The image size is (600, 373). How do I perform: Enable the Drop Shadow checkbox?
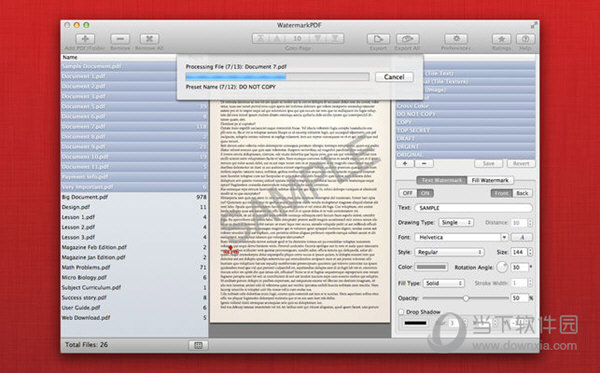(401, 312)
